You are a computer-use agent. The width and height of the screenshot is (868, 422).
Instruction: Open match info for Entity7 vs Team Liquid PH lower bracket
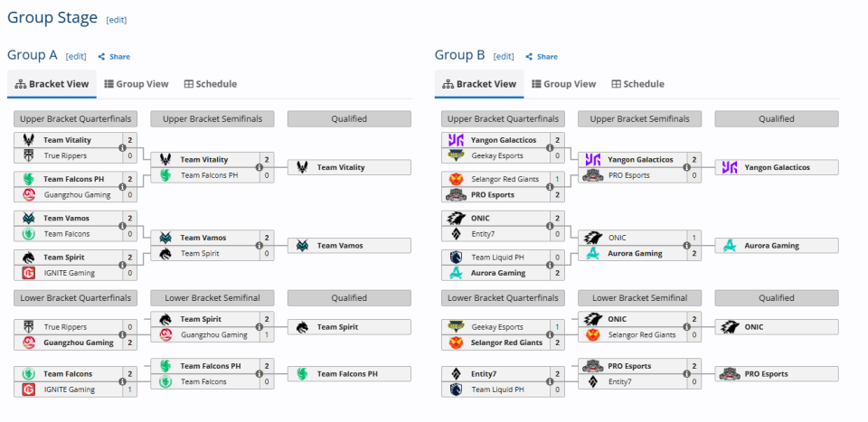click(550, 381)
